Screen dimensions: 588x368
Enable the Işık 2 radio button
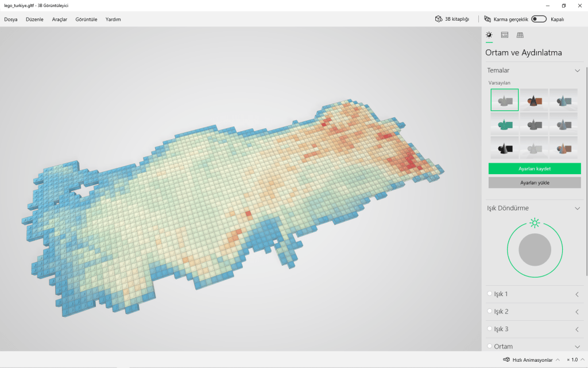point(490,311)
